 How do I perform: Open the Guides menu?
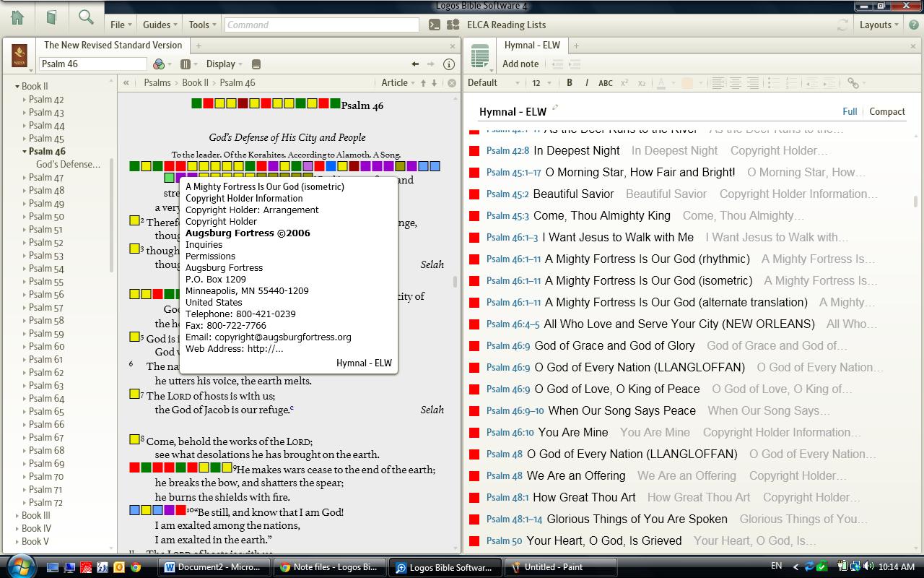coord(160,25)
